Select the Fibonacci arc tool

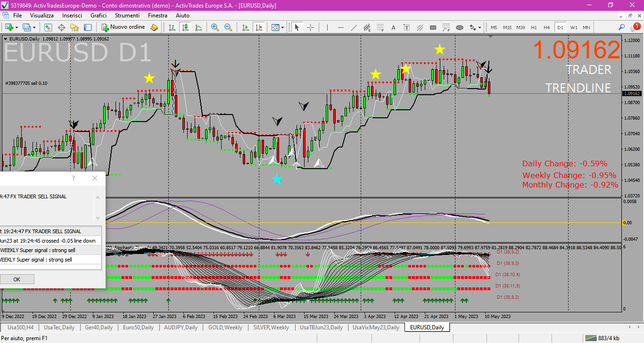click(446, 27)
